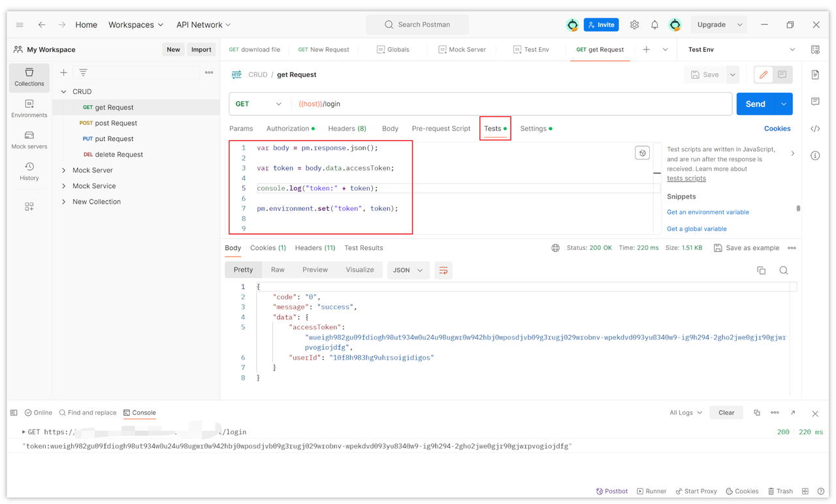Open the network globe icon
Screen dimensions: 836x504
[x=555, y=248]
